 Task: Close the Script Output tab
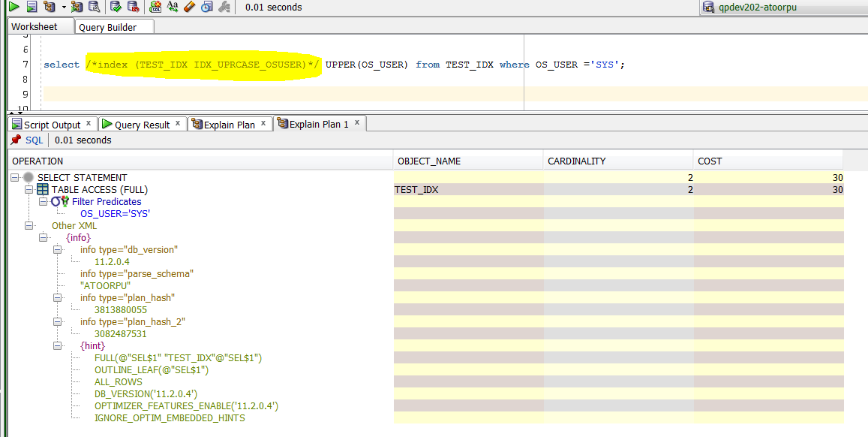point(89,123)
